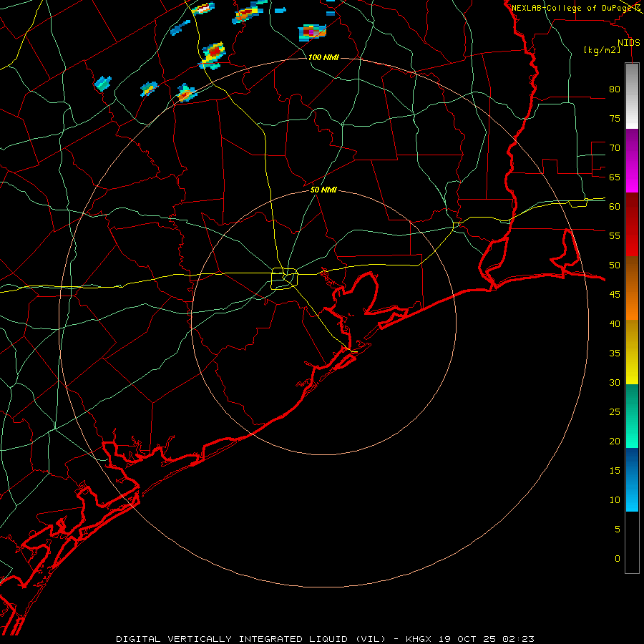Pick the magenta-purple segment of color bar
The image size is (644, 644).
click(x=632, y=160)
